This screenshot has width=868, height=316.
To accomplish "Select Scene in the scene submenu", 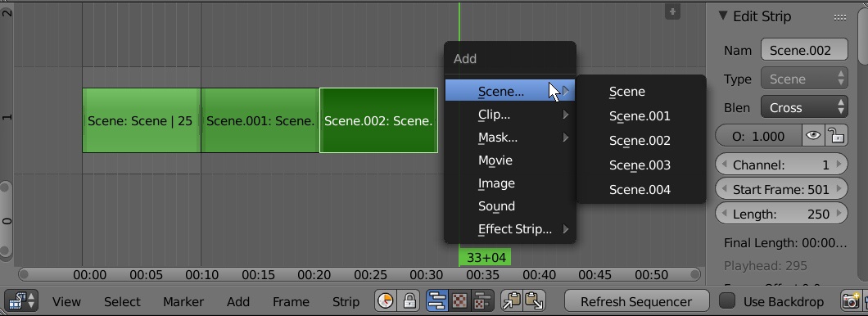I will [641, 92].
